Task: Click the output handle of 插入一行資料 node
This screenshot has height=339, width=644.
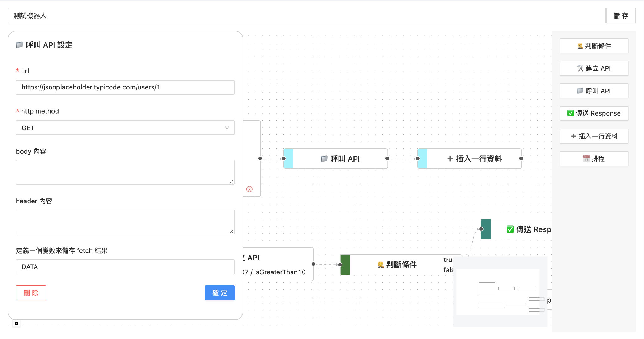Action: [521, 159]
